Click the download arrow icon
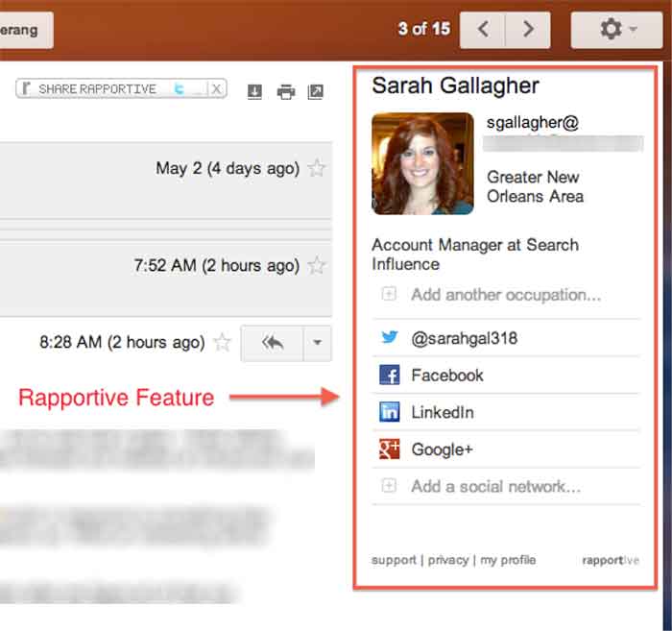The width and height of the screenshot is (672, 631). pyautogui.click(x=254, y=92)
